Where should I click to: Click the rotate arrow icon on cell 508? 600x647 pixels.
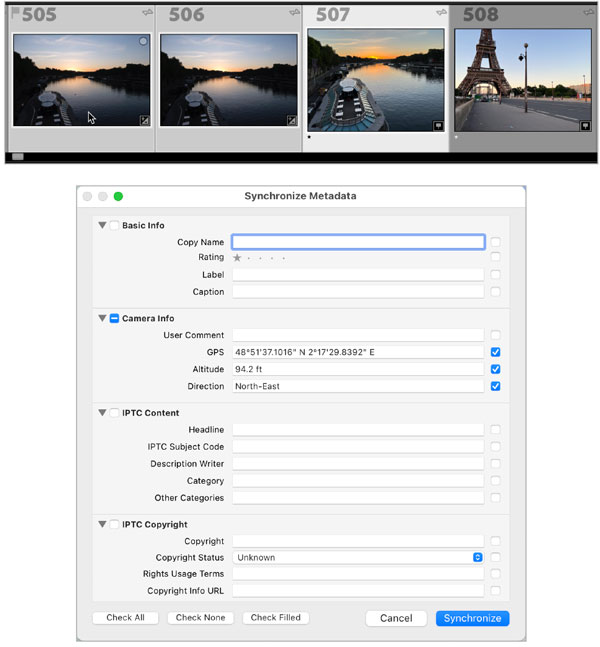pos(588,13)
